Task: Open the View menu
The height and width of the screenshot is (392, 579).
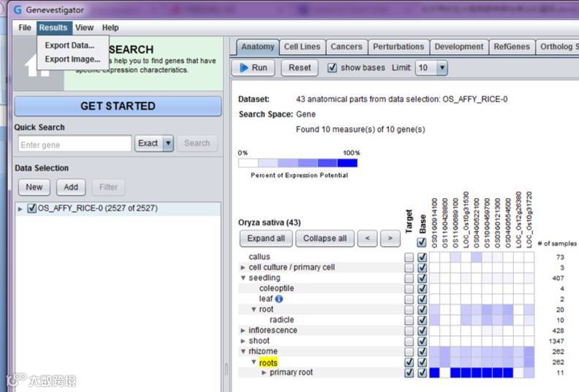Action: pos(85,28)
